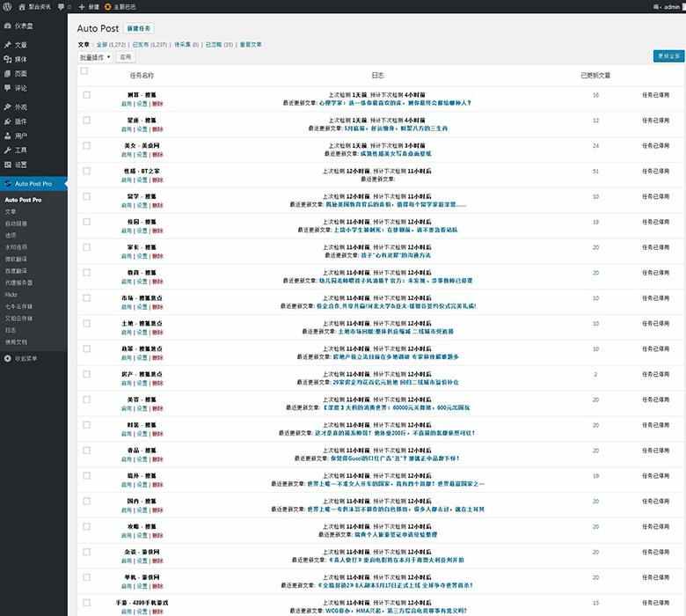This screenshot has height=616, width=686.
Task: Open 代理服务器 submenu item
Action: coord(18,282)
